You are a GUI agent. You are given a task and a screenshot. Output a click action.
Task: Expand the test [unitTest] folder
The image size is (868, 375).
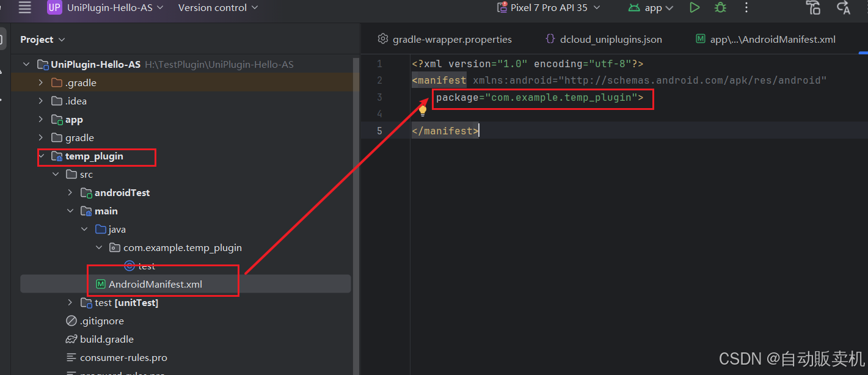click(x=70, y=302)
